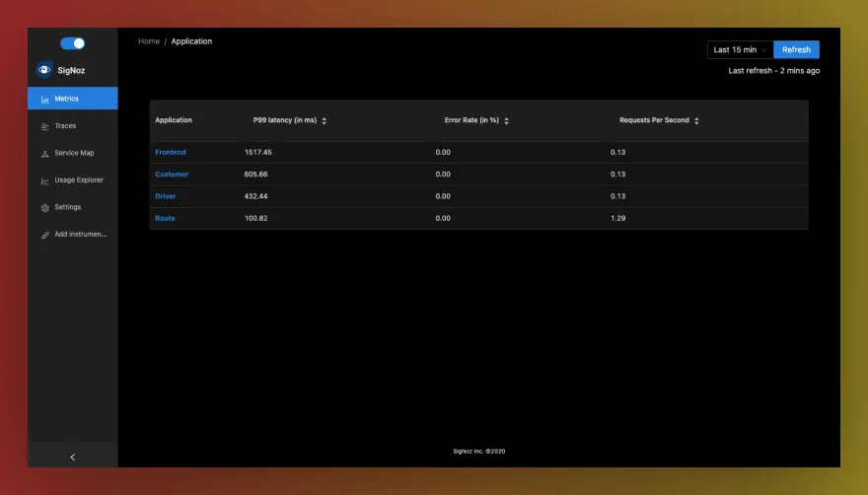Click the latency value 100.82
The height and width of the screenshot is (495, 868).
coord(255,218)
